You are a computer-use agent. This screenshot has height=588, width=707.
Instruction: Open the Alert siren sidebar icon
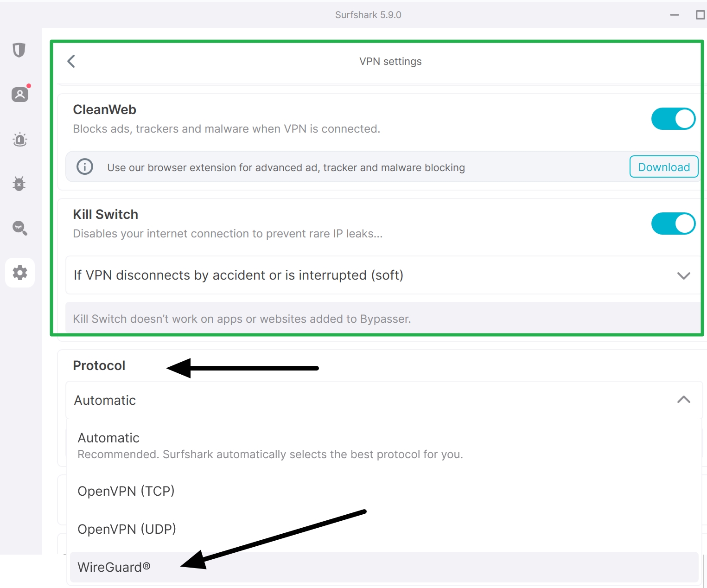pyautogui.click(x=20, y=139)
